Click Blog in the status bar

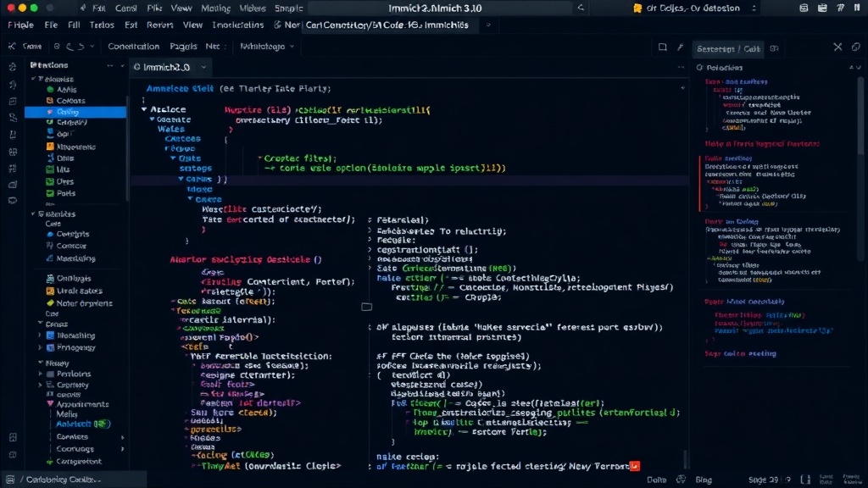pos(704,480)
